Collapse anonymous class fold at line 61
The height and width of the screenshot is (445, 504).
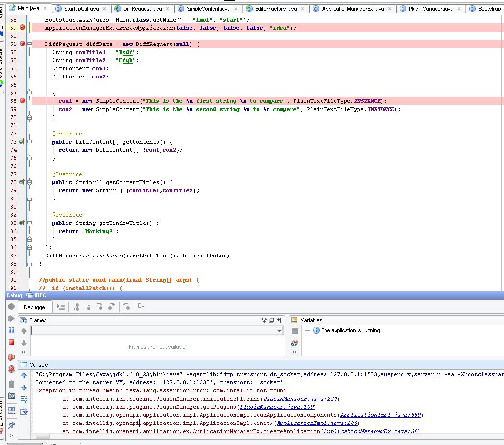point(29,44)
